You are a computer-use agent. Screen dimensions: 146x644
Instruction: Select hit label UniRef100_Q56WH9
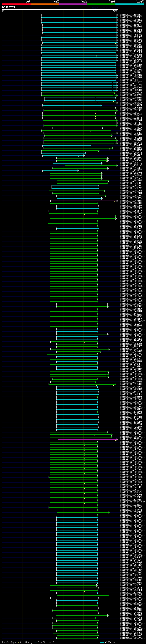(131, 98)
